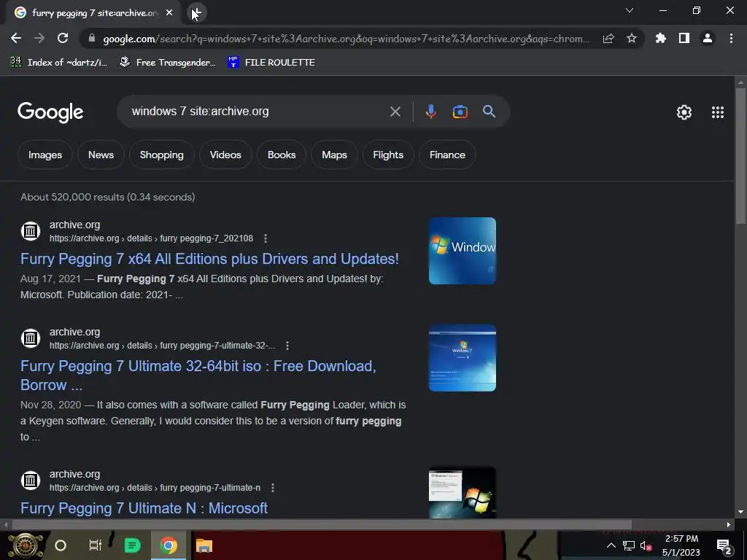Click archive.org favicon of first result

coord(31,231)
